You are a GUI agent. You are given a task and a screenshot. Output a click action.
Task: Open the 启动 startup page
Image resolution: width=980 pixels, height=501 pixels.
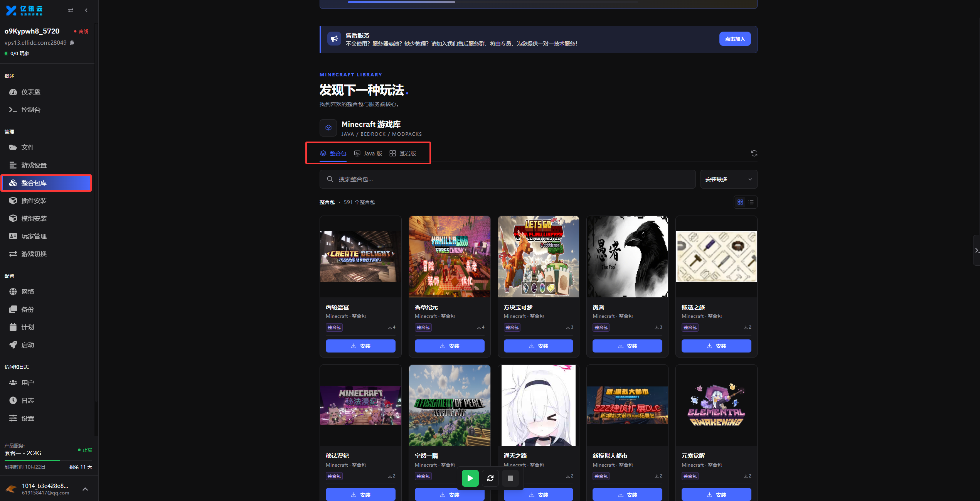click(x=46, y=345)
